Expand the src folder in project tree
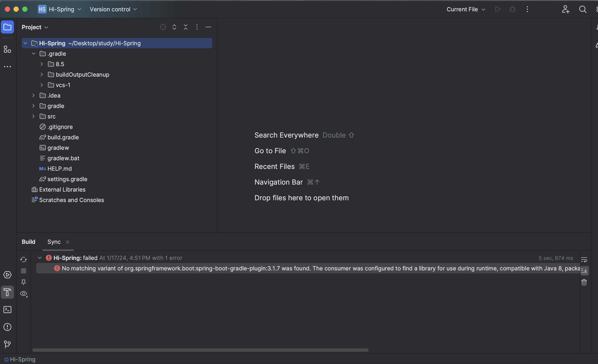 pyautogui.click(x=33, y=116)
